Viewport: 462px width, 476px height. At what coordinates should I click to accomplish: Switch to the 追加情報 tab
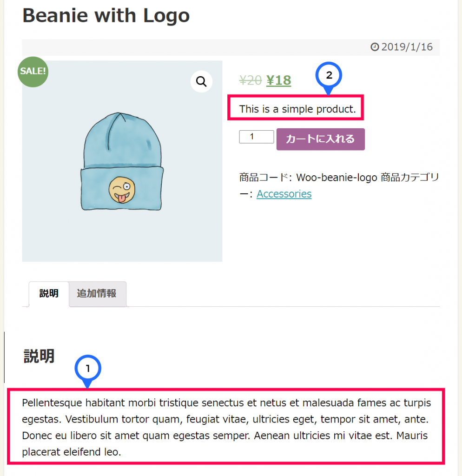coord(98,294)
